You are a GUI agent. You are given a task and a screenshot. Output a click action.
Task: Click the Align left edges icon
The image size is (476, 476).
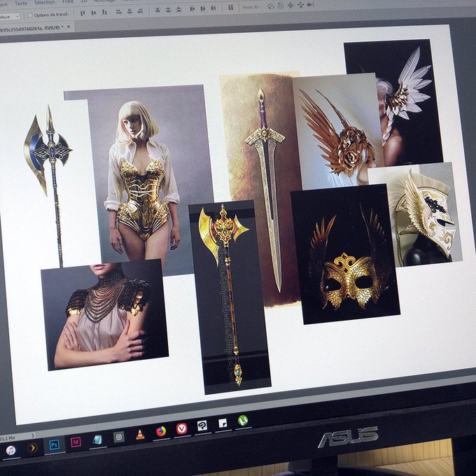point(119,11)
